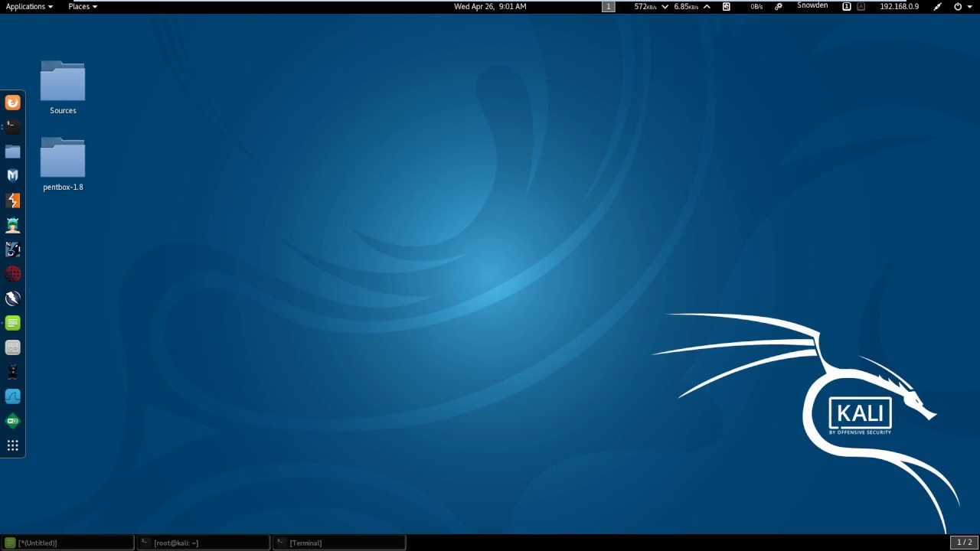
Task: Open the Applications menu
Action: click(x=29, y=6)
